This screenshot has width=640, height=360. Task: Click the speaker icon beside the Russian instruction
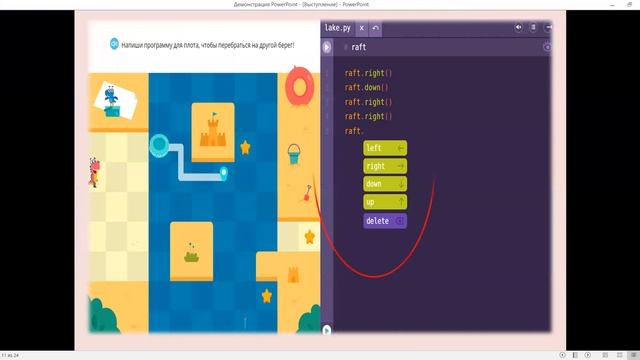point(114,44)
